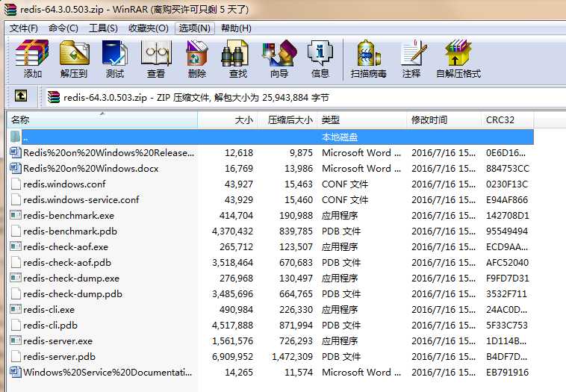Click the Word icon of Redis%20on%20Windows.docx
Image resolution: width=566 pixels, height=392 pixels.
coord(15,168)
